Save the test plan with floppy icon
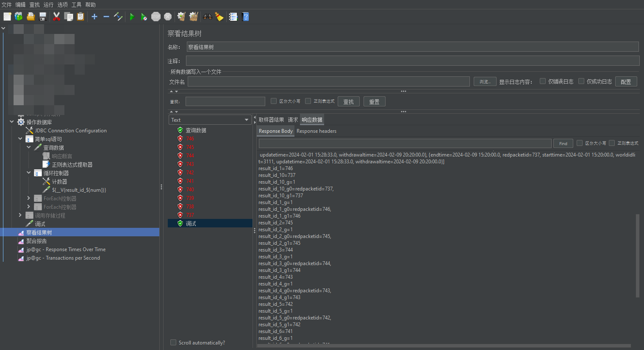This screenshot has height=350, width=644. (42, 17)
